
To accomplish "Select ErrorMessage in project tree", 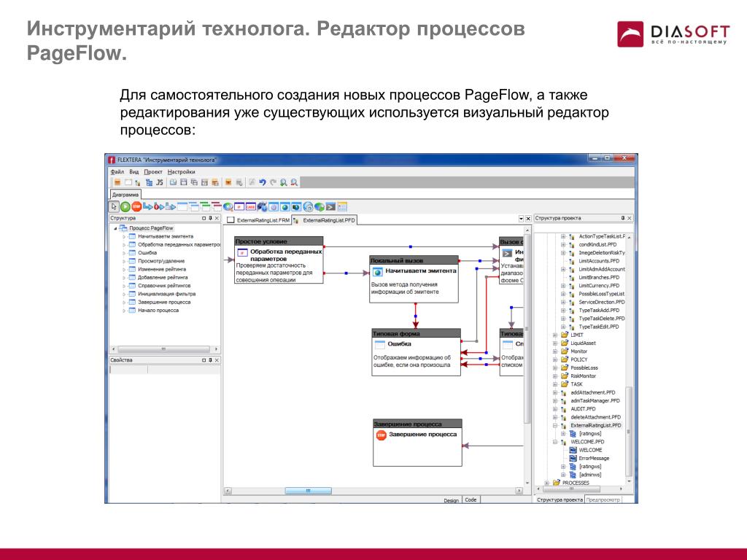I will pyautogui.click(x=594, y=458).
